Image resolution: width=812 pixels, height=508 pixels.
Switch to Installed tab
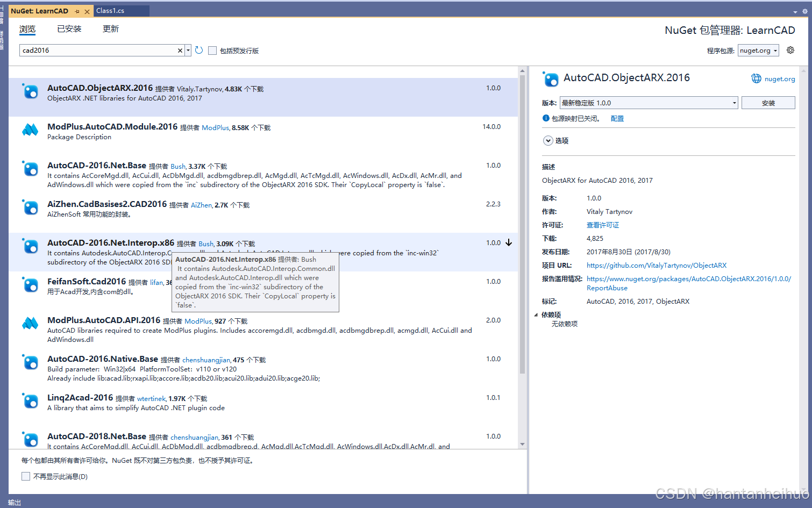click(x=69, y=29)
